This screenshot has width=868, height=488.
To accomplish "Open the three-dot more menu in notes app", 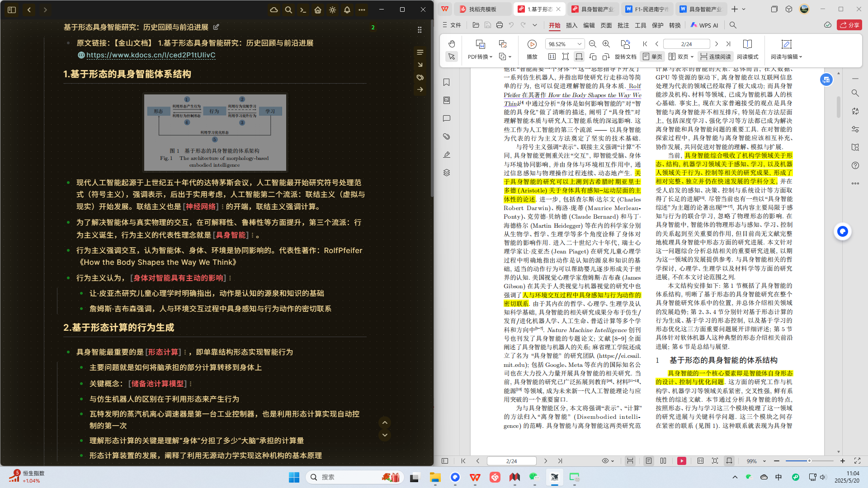I will click(x=362, y=9).
